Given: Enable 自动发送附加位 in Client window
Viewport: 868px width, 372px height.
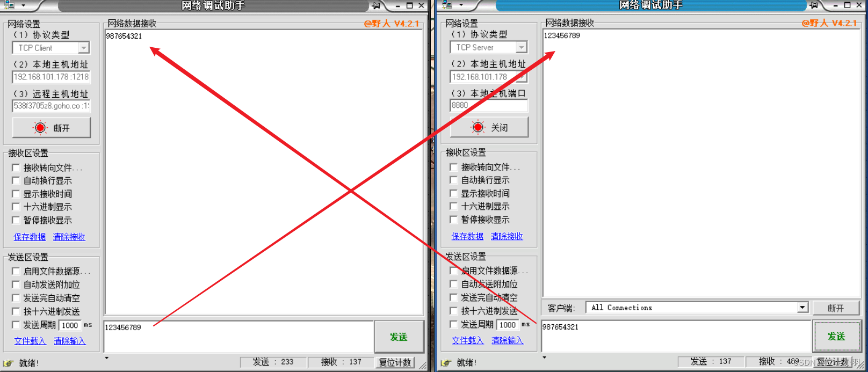Looking at the screenshot, I should 16,285.
